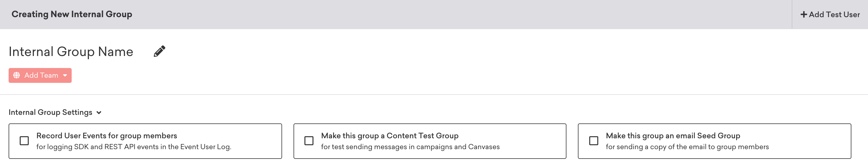Click the "for sending a copy of the email" description
Screen dimensions: 868x168
687,147
